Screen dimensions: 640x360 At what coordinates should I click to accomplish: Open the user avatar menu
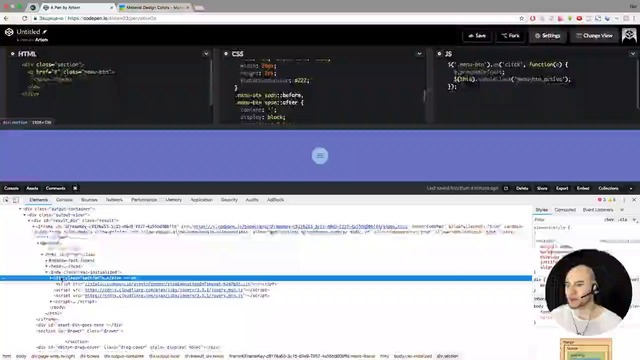(629, 35)
